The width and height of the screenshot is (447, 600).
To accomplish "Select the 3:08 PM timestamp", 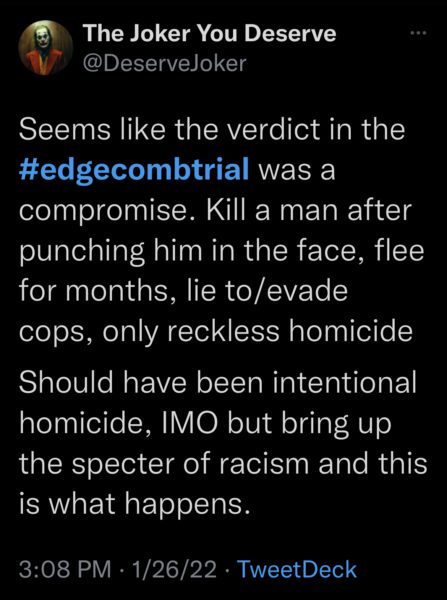I will [x=65, y=569].
